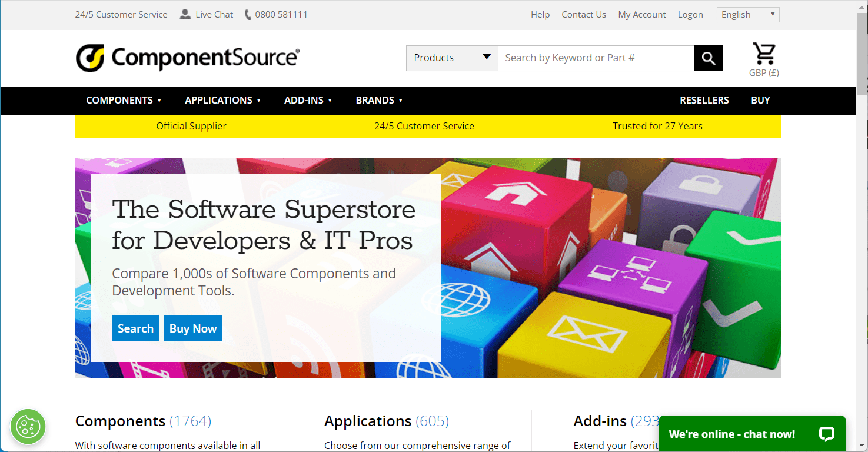Image resolution: width=868 pixels, height=452 pixels.
Task: Open the English language selector
Action: (x=747, y=14)
